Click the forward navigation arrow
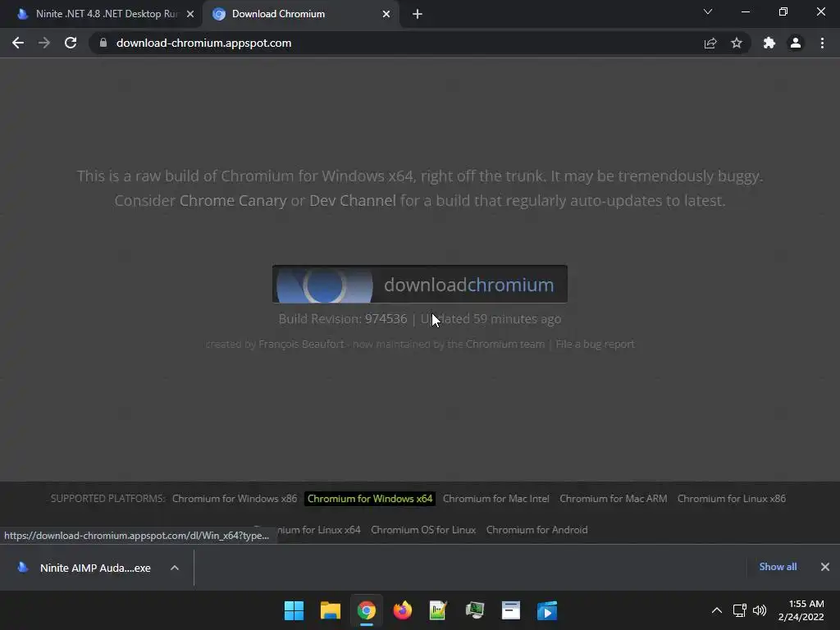Image resolution: width=840 pixels, height=630 pixels. [44, 43]
